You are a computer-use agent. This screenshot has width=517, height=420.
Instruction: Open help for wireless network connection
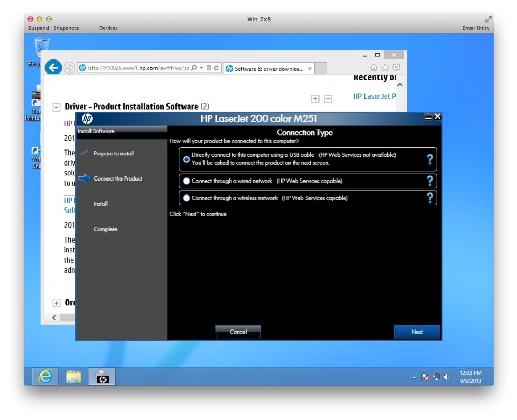coord(430,198)
